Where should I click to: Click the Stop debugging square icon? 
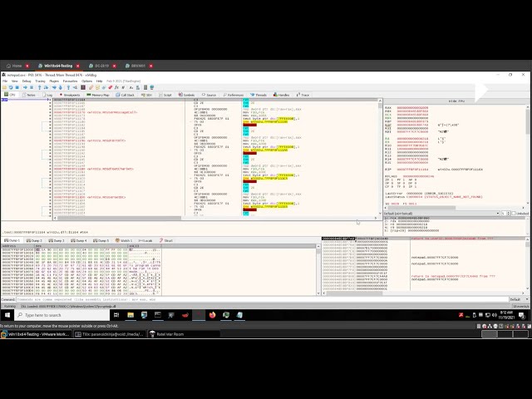(x=17, y=87)
